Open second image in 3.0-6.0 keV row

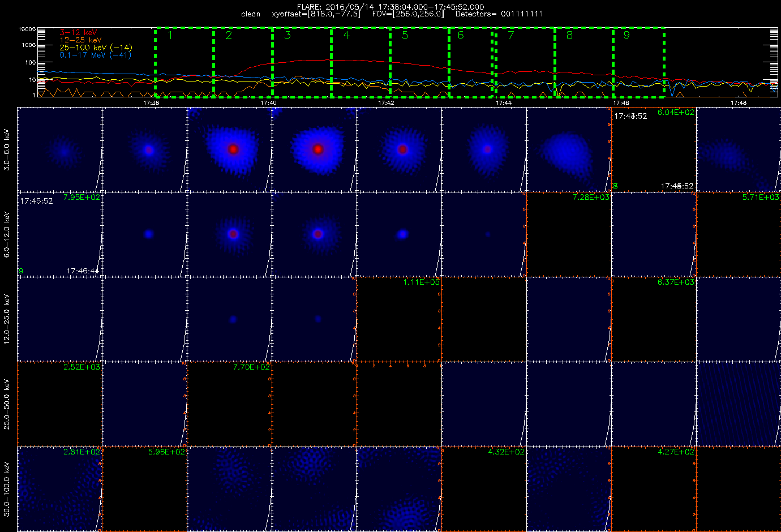145,149
